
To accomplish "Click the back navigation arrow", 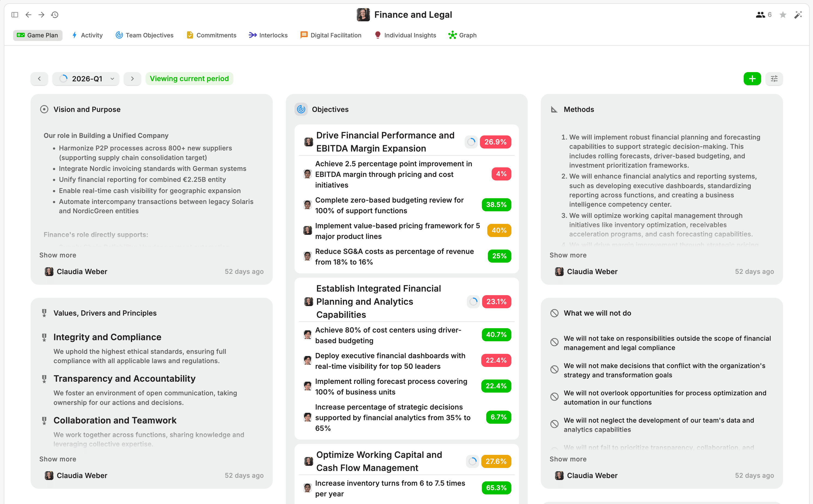I will coord(28,15).
